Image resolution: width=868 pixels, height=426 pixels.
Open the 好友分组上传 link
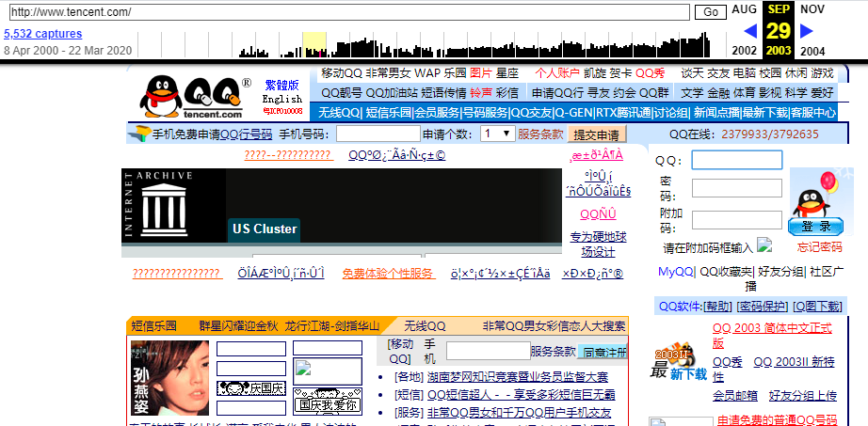803,396
